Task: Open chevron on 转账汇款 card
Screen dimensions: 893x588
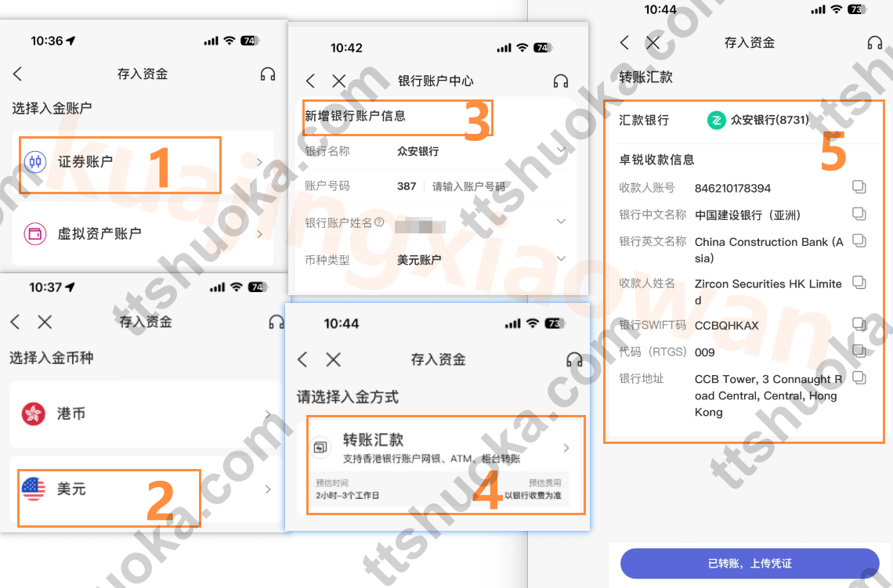Action: tap(566, 448)
